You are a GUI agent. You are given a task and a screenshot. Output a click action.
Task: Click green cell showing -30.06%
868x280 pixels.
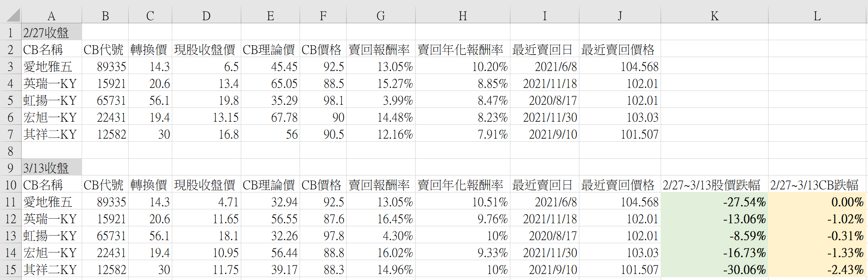(714, 269)
